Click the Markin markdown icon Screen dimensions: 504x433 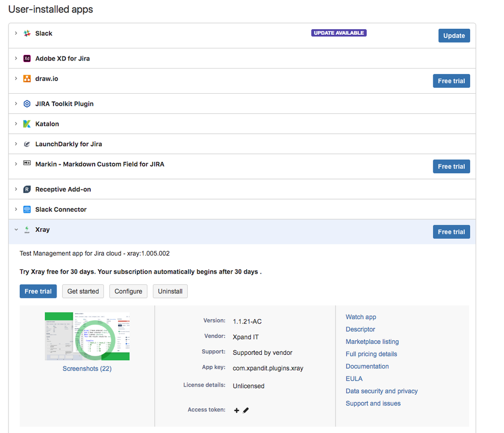(27, 163)
